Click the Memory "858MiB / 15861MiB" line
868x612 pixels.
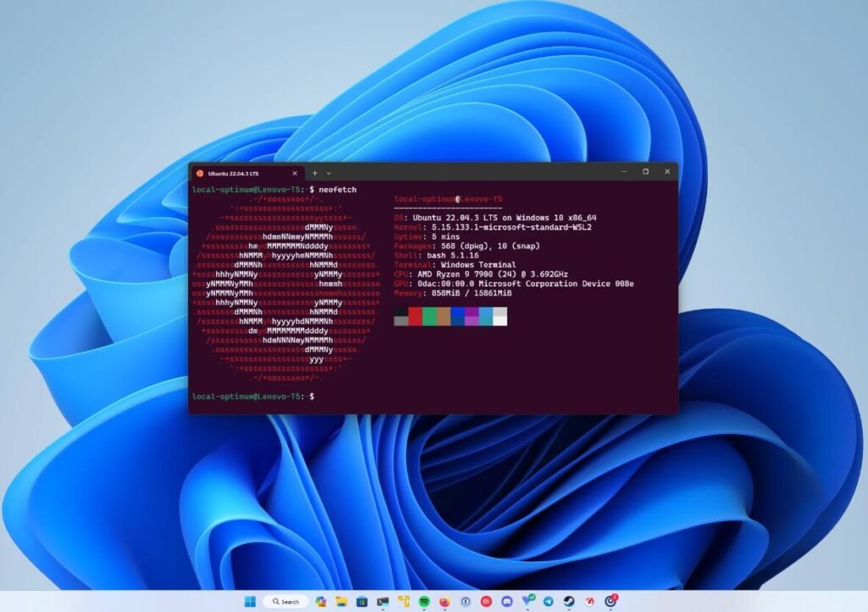click(453, 293)
